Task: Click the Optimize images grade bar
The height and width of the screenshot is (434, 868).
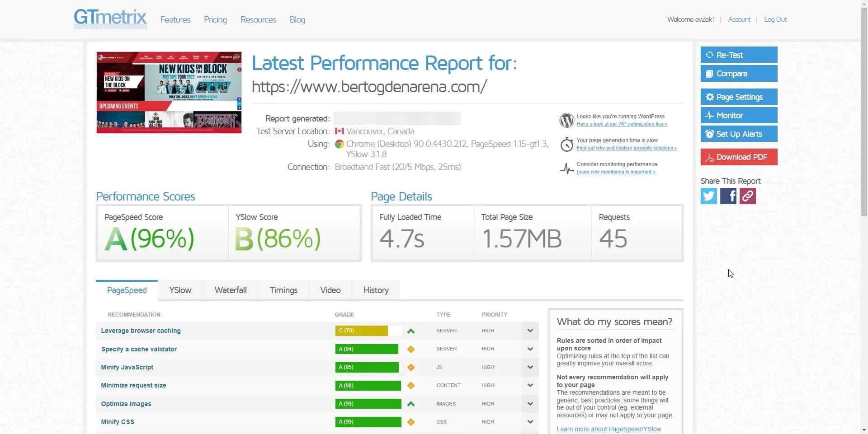Action: click(368, 404)
